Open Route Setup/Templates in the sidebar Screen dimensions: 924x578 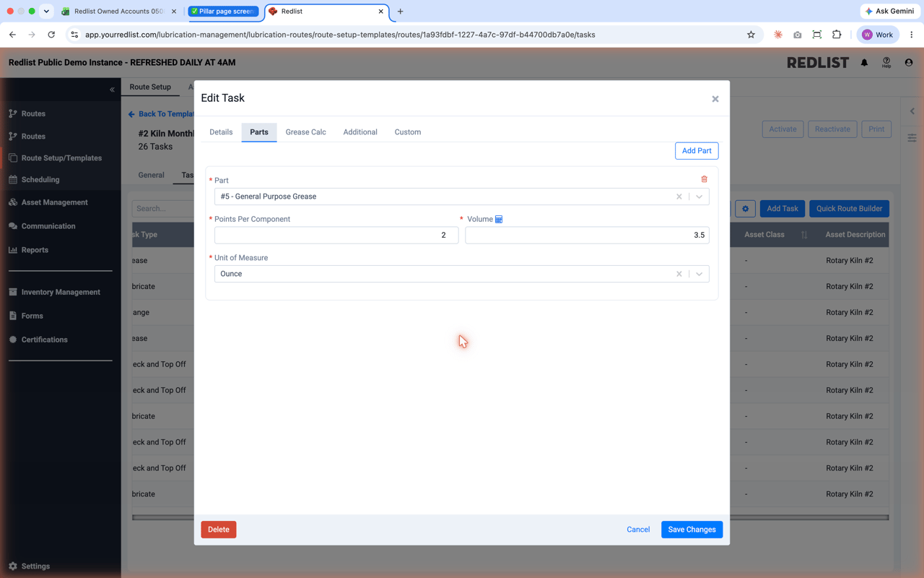point(61,158)
